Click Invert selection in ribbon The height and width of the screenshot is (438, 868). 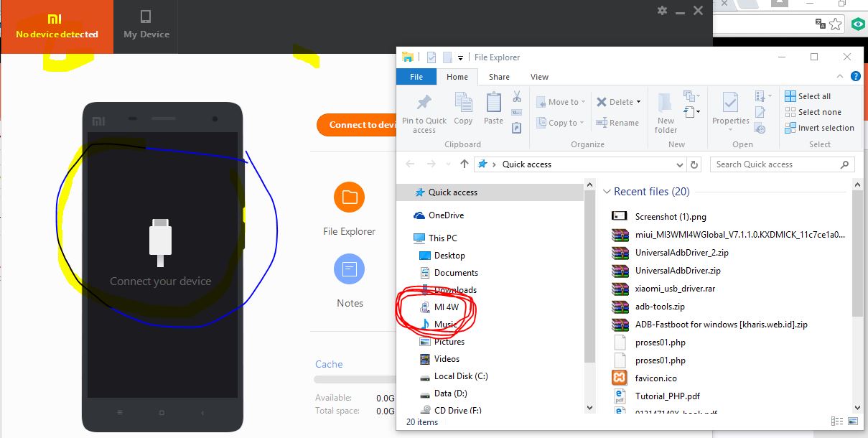pyautogui.click(x=819, y=128)
